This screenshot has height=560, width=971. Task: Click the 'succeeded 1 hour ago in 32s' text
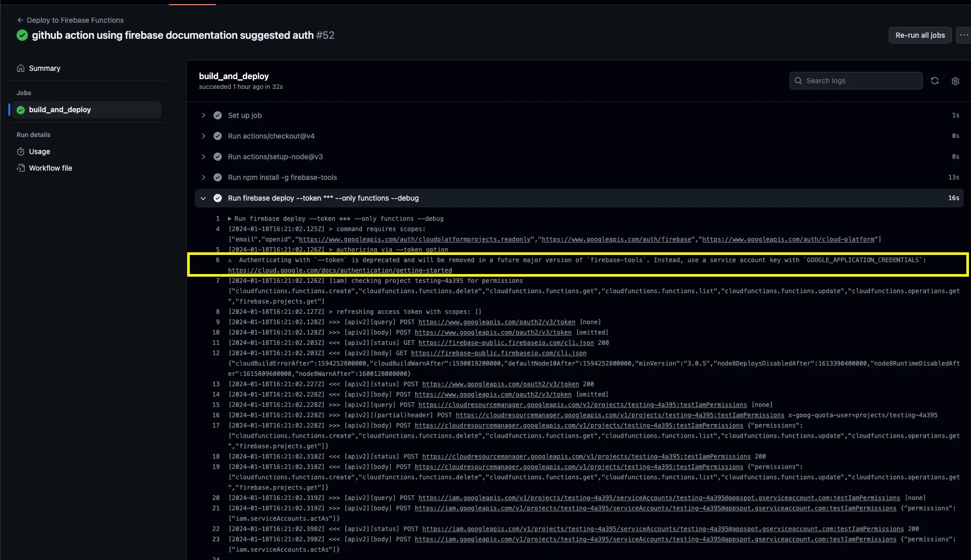pos(241,87)
